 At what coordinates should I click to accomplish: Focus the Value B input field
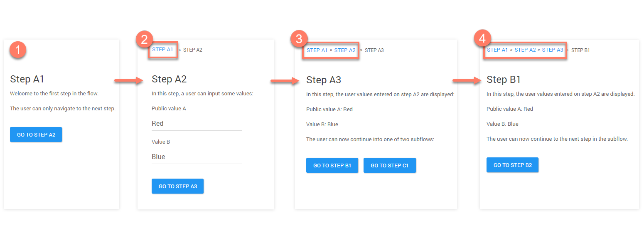(197, 157)
